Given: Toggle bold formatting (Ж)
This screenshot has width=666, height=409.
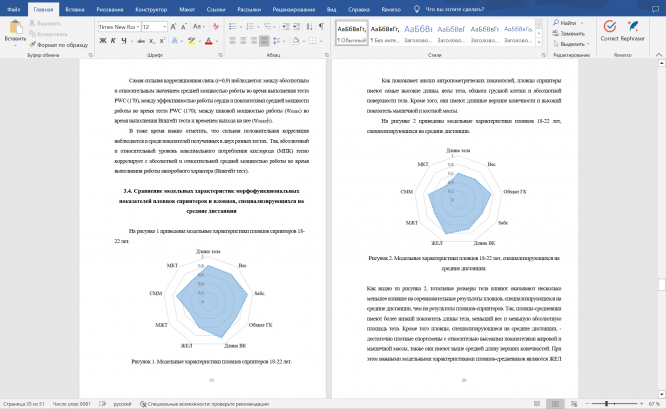Looking at the screenshot, I should coord(103,41).
